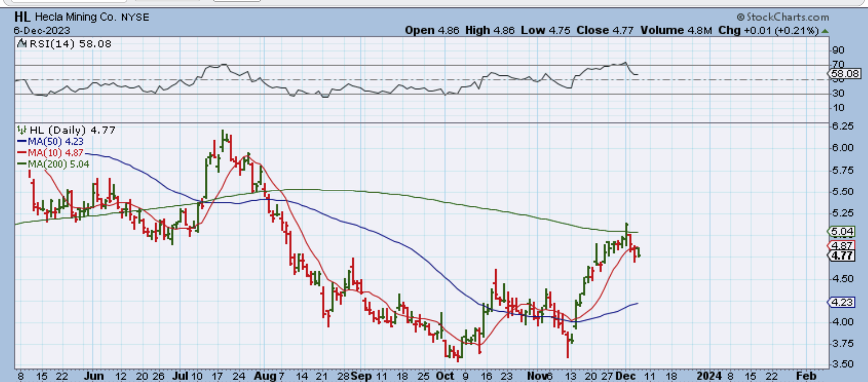
Task: Click the Hecla Mining Co. company name
Action: click(x=76, y=17)
